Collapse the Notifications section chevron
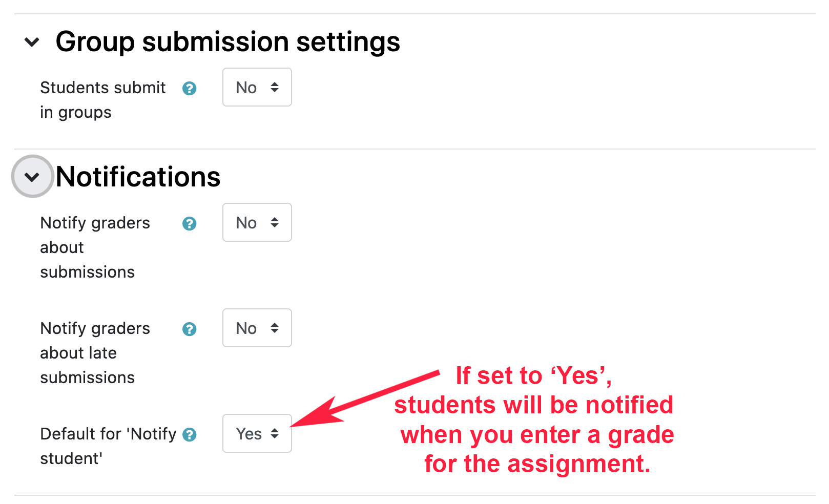The height and width of the screenshot is (504, 829). pyautogui.click(x=32, y=177)
